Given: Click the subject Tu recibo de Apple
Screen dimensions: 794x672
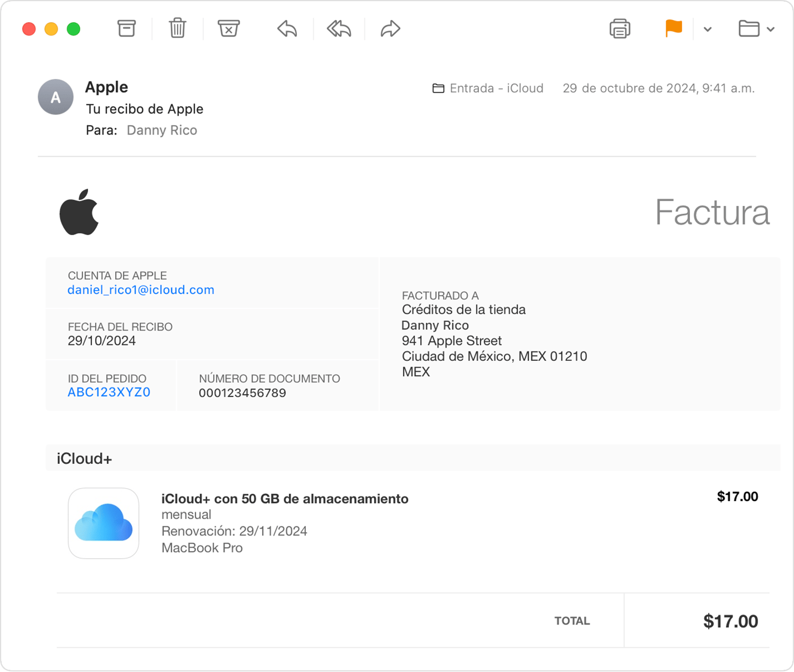Looking at the screenshot, I should [145, 108].
